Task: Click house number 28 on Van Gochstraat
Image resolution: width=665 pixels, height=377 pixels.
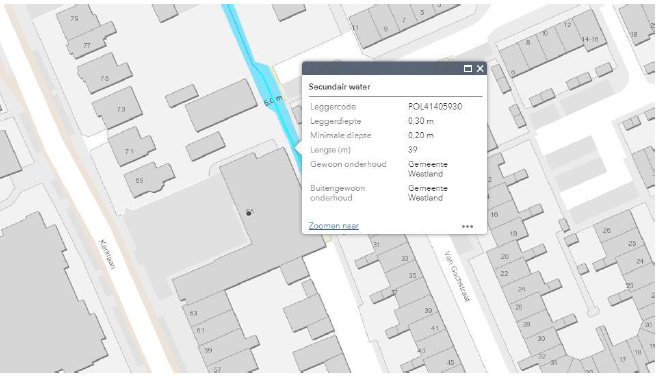Action: coord(526,324)
